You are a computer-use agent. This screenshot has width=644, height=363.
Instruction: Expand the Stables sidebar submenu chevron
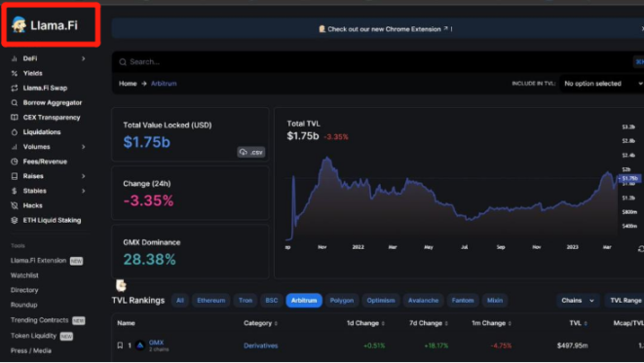(84, 191)
